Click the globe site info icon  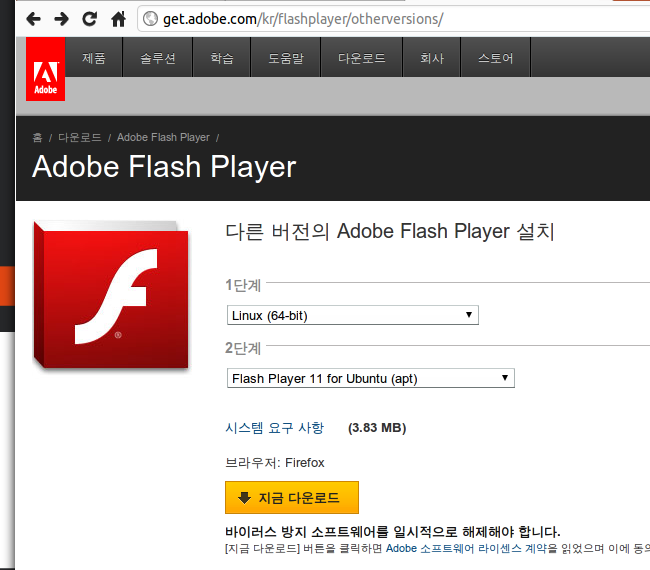pos(150,19)
